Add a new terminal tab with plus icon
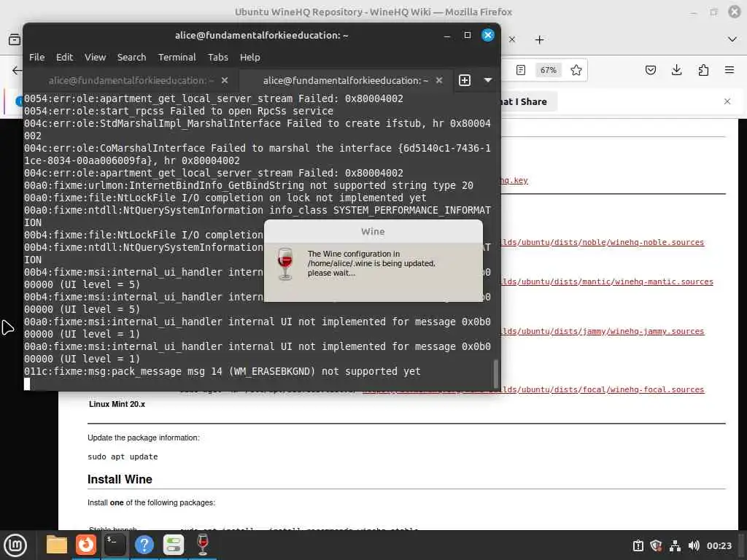This screenshot has height=560, width=747. tap(465, 80)
